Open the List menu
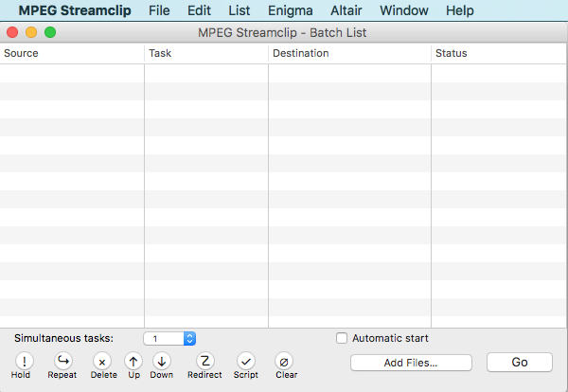 click(x=240, y=10)
